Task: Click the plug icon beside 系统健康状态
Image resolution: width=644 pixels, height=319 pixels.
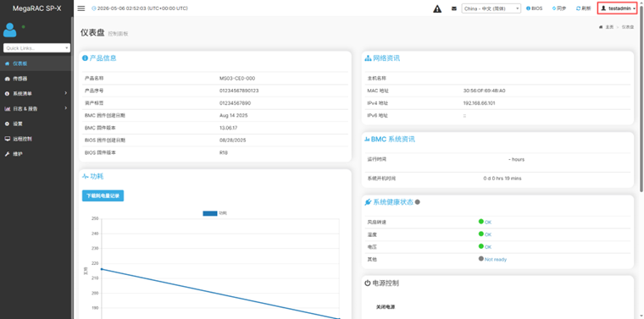Action: pos(368,202)
